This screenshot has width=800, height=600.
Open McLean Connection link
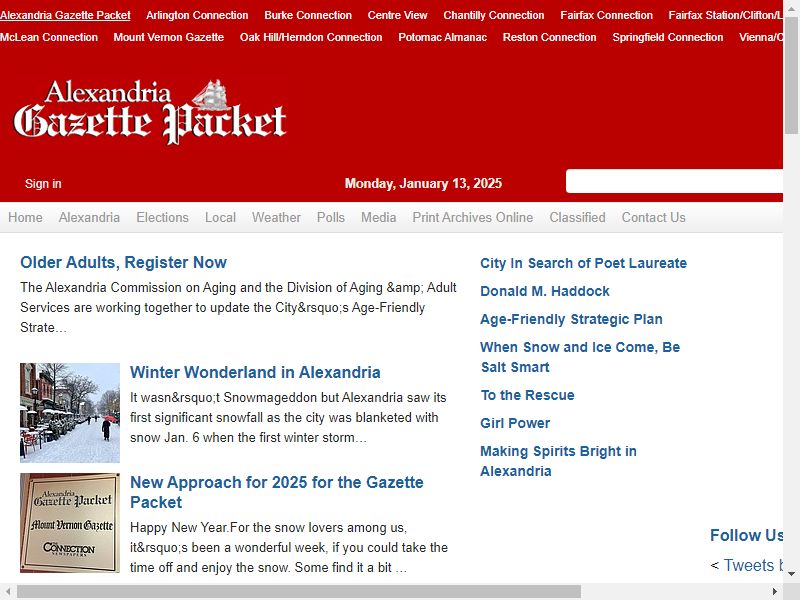tap(49, 37)
